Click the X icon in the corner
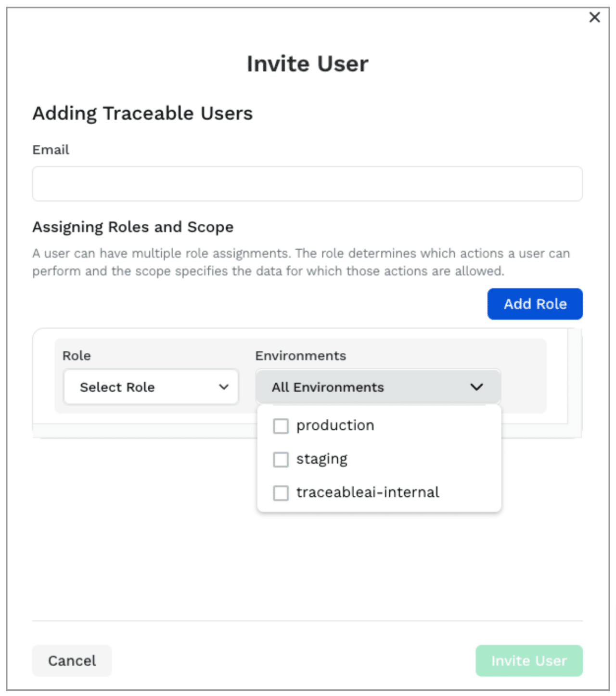 pyautogui.click(x=594, y=17)
